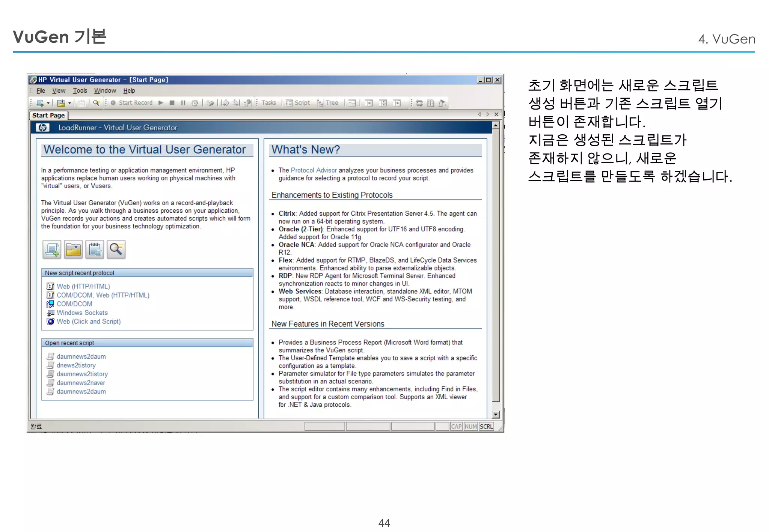Open the Help menu
The width and height of the screenshot is (769, 532).
129,91
